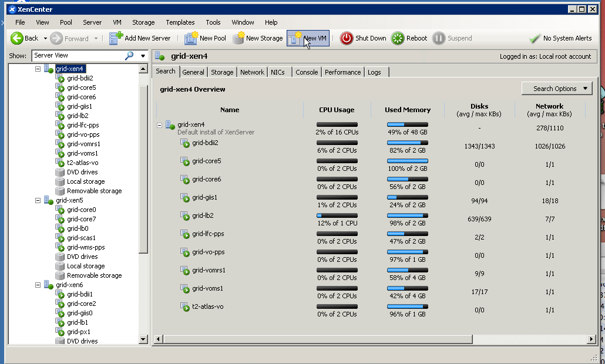Select grid-voms1 in the overview list
The width and height of the screenshot is (605, 364).
click(x=207, y=288)
